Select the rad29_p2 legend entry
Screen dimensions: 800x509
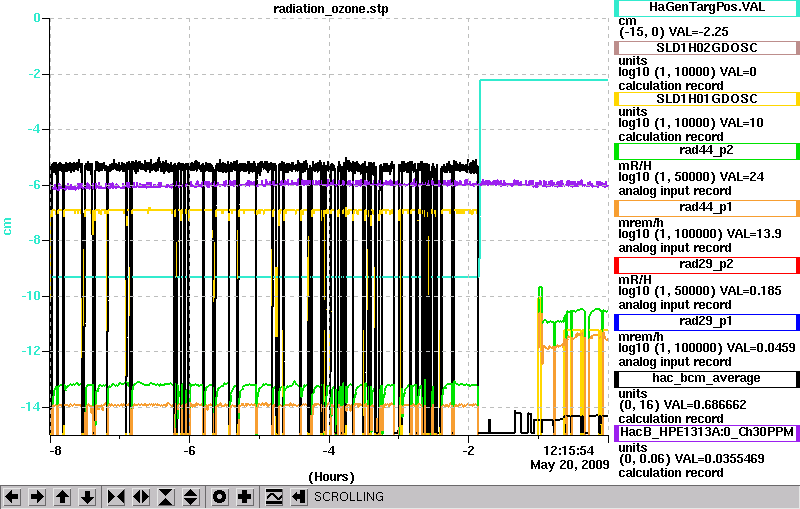707,265
